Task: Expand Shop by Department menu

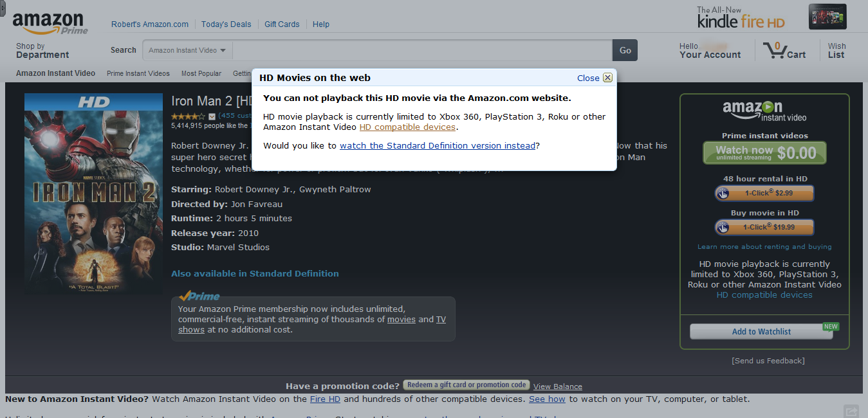Action: tap(42, 51)
